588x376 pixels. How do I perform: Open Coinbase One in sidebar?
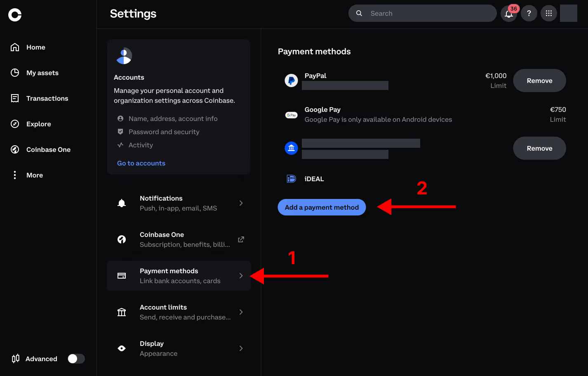[x=49, y=149]
